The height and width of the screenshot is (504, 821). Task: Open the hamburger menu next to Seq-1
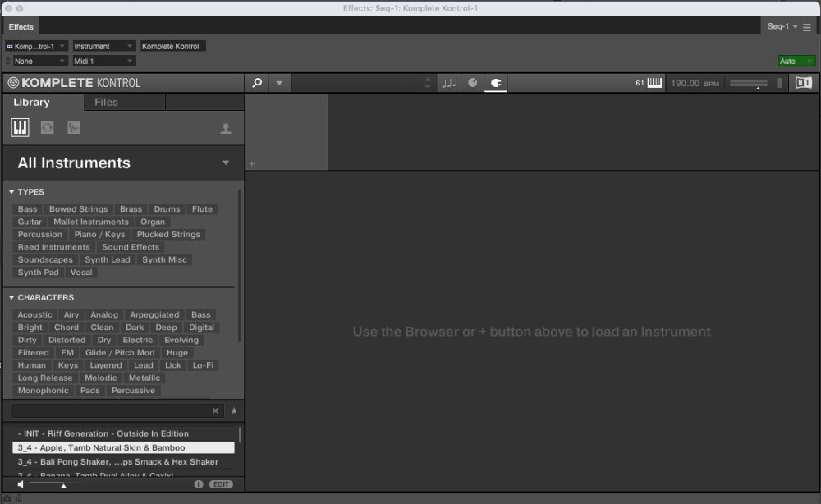[x=807, y=27]
